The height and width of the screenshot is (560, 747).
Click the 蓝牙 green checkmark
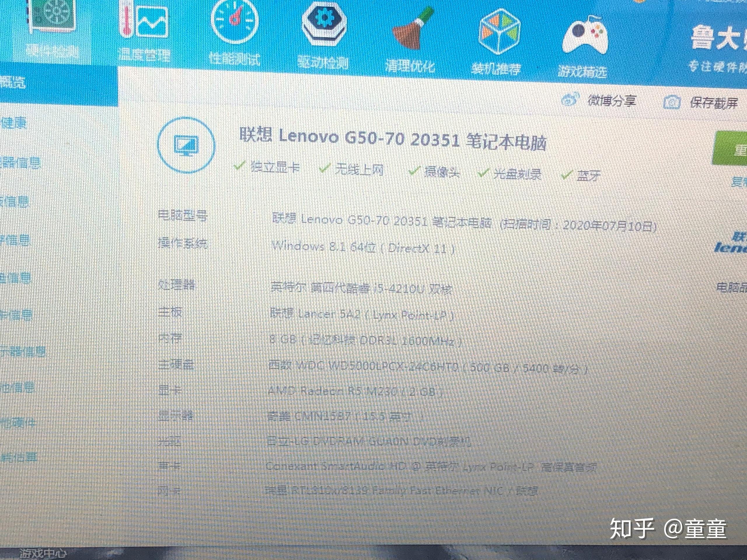[x=566, y=175]
